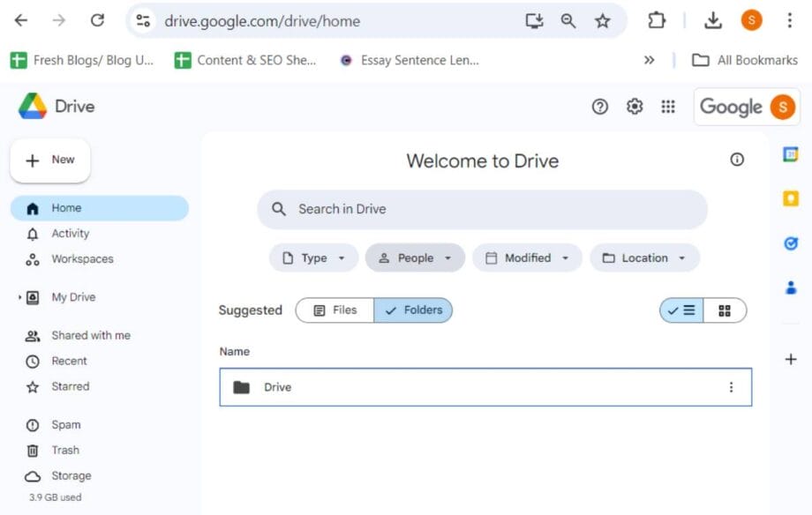
Task: Open Contacts in the side panel
Action: click(790, 286)
